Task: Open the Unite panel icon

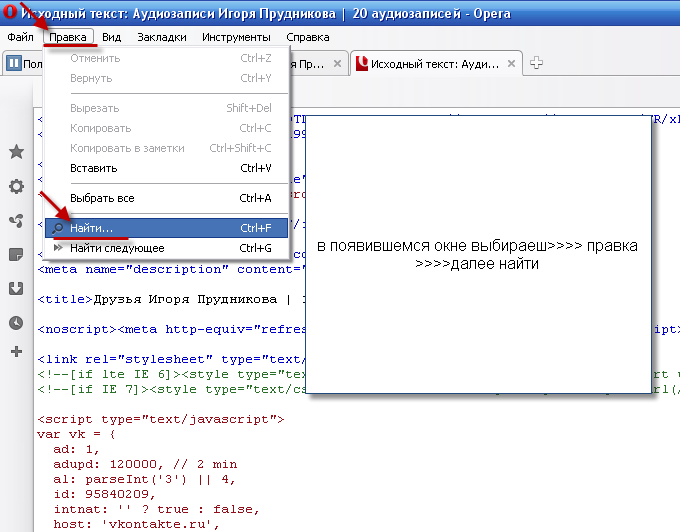Action: (x=16, y=221)
